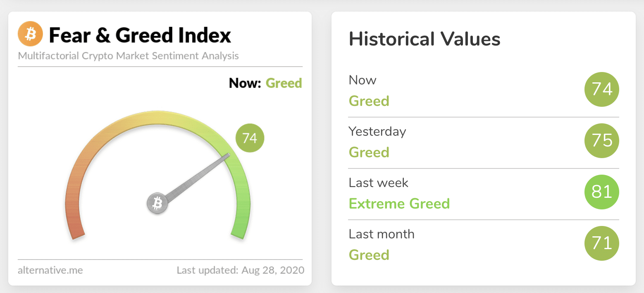The width and height of the screenshot is (644, 293).
Task: Click the Yesterday value circle showing 75
Action: click(x=601, y=141)
